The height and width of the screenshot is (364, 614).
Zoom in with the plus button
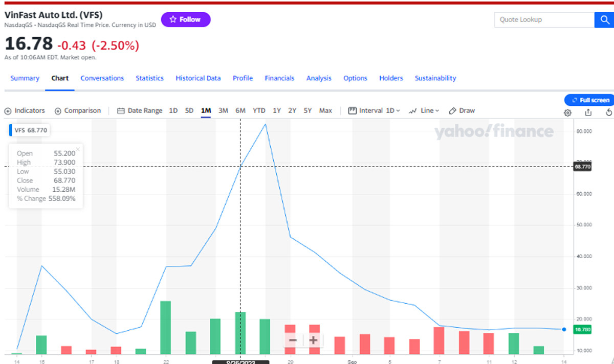(313, 340)
